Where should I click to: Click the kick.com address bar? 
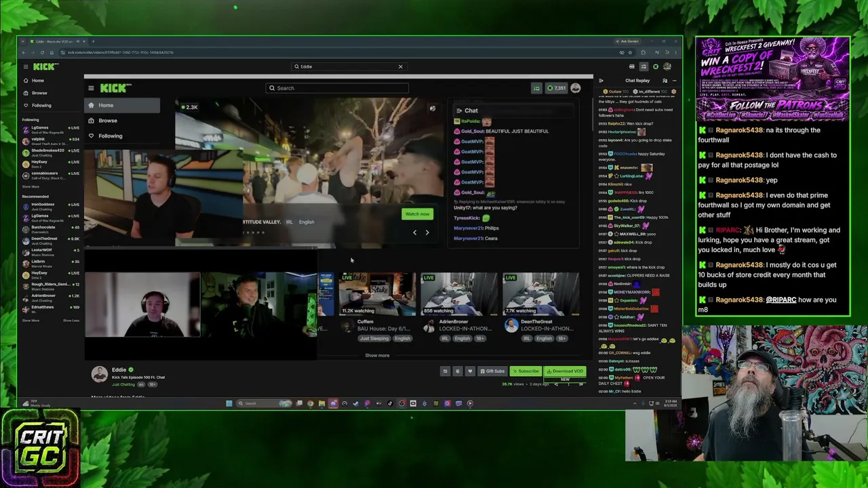coord(339,52)
